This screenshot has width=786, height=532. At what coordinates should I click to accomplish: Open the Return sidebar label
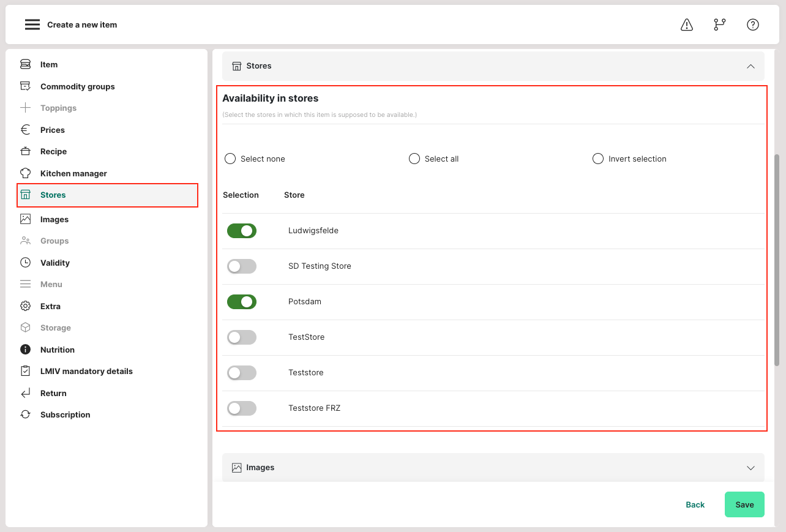[x=53, y=393]
